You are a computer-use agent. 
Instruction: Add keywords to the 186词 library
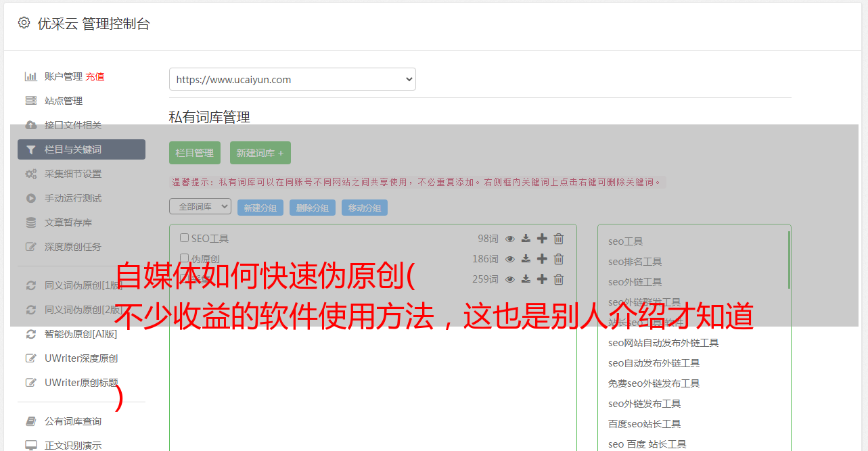(542, 259)
